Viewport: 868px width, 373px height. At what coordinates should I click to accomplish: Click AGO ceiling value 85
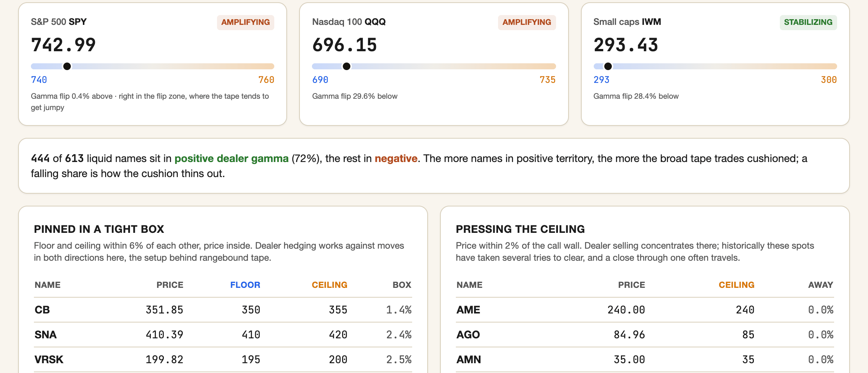(x=748, y=335)
